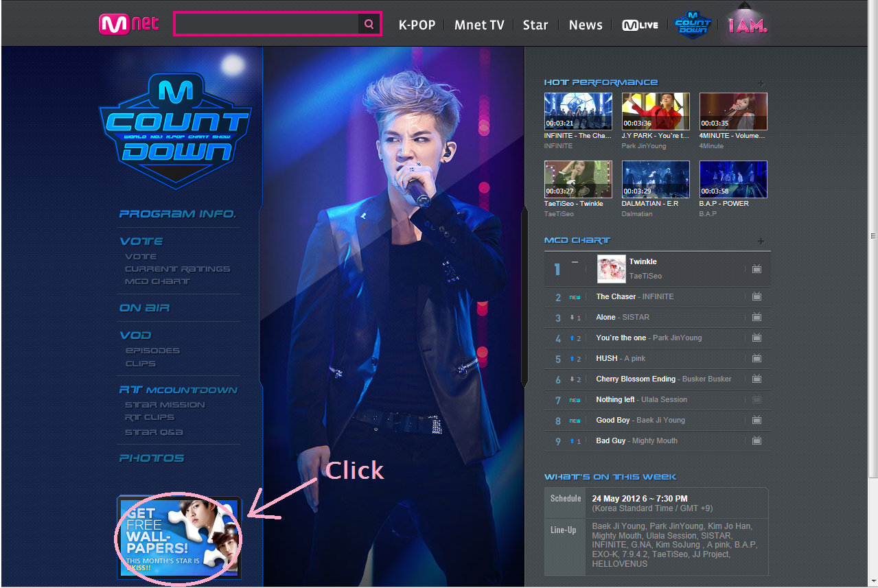
Task: Open chart entry Alone - SISTAR
Action: [x=623, y=317]
